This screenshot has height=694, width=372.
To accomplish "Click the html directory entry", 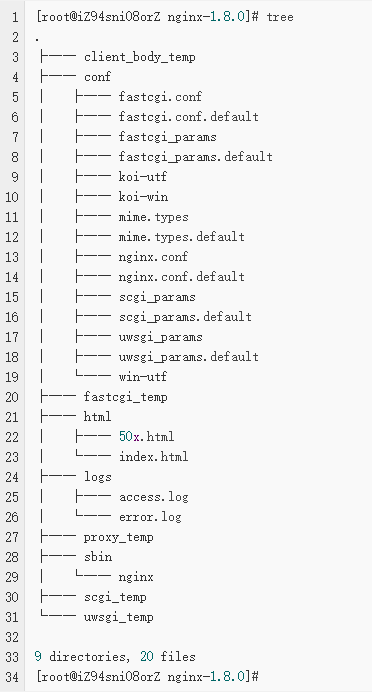I will [97, 416].
